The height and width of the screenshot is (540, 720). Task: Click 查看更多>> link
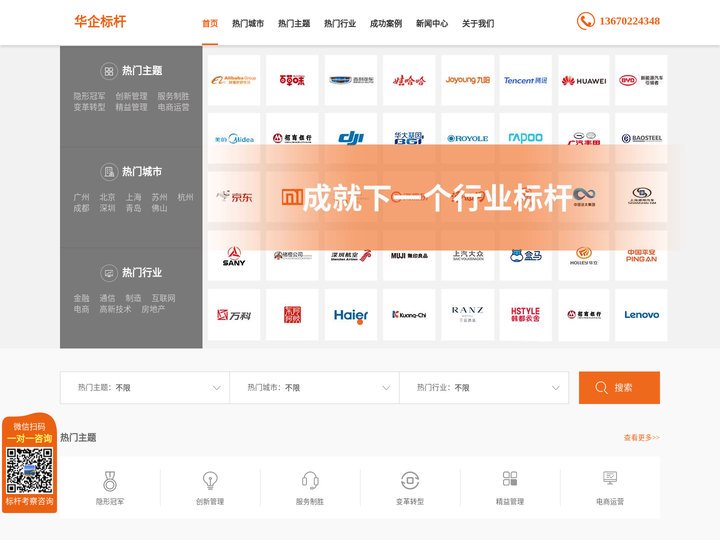click(641, 438)
